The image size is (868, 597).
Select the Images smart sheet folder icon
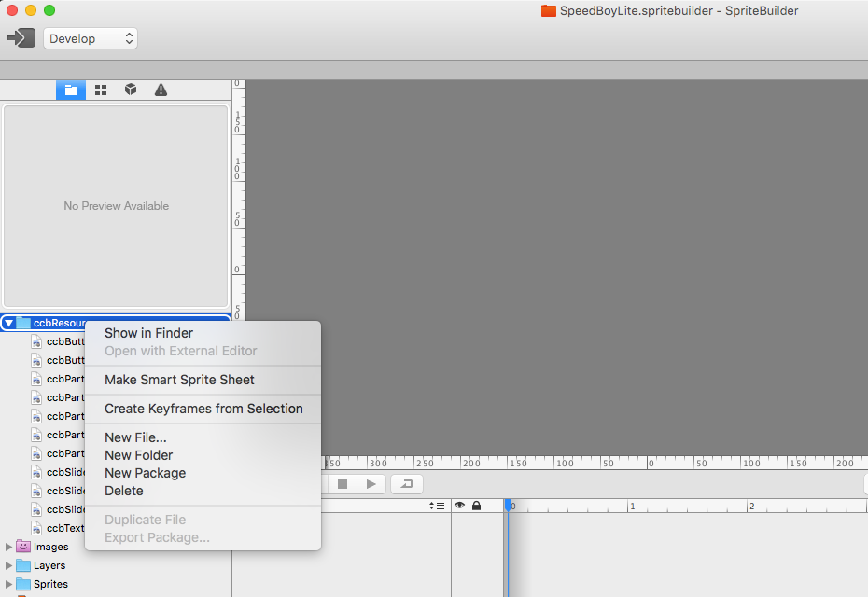(x=23, y=547)
